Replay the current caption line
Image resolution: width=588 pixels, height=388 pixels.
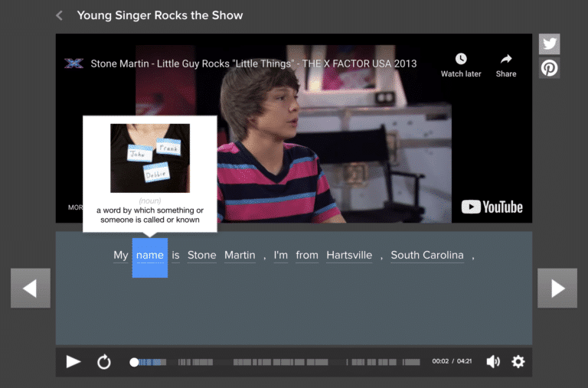click(x=104, y=362)
